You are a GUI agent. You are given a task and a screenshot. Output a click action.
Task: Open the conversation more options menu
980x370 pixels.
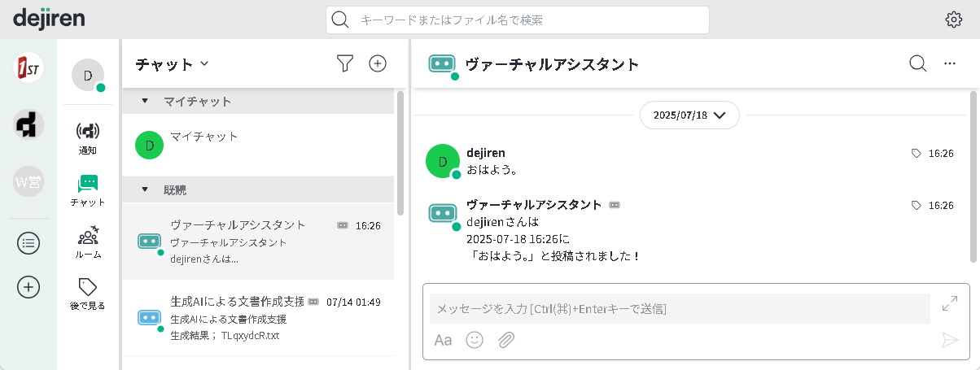949,63
